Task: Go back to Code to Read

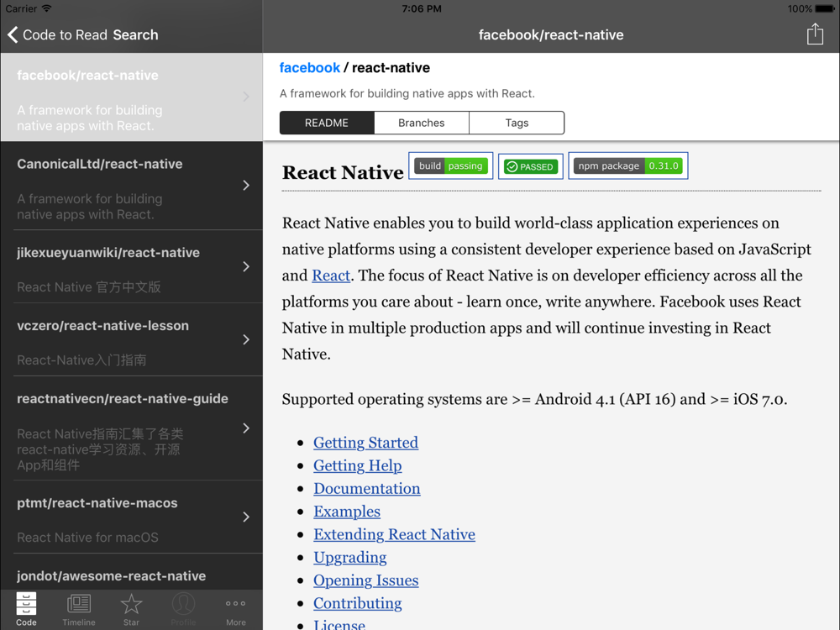Action: (x=56, y=34)
